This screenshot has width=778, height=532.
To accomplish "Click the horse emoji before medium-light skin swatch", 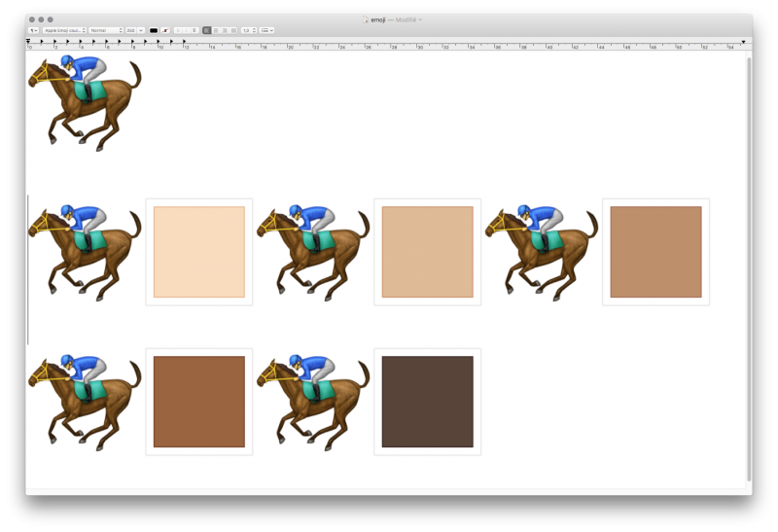I will point(313,252).
